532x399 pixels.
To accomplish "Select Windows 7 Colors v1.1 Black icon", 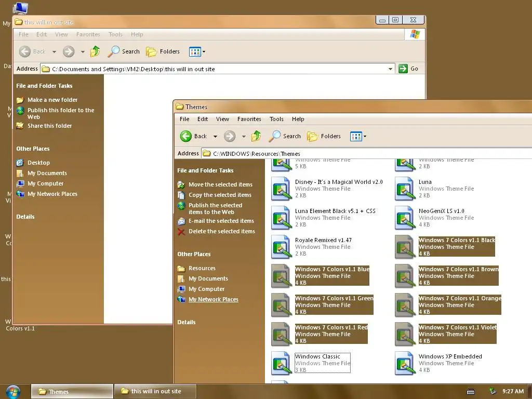I will click(x=405, y=247).
